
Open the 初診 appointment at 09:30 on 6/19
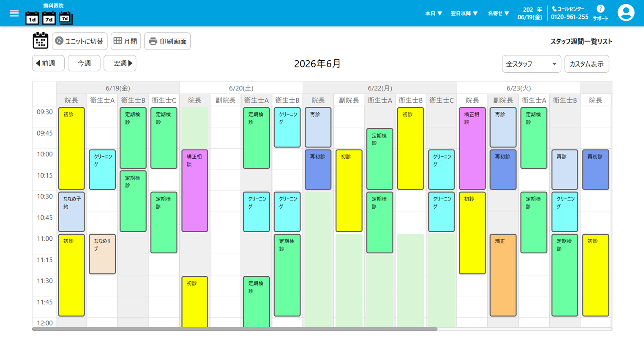[x=71, y=148]
